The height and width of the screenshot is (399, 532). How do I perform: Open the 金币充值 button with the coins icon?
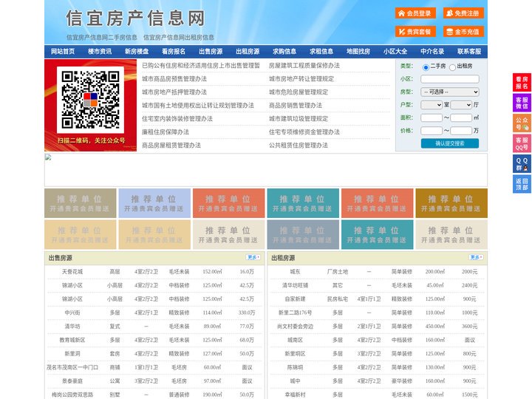tap(463, 32)
